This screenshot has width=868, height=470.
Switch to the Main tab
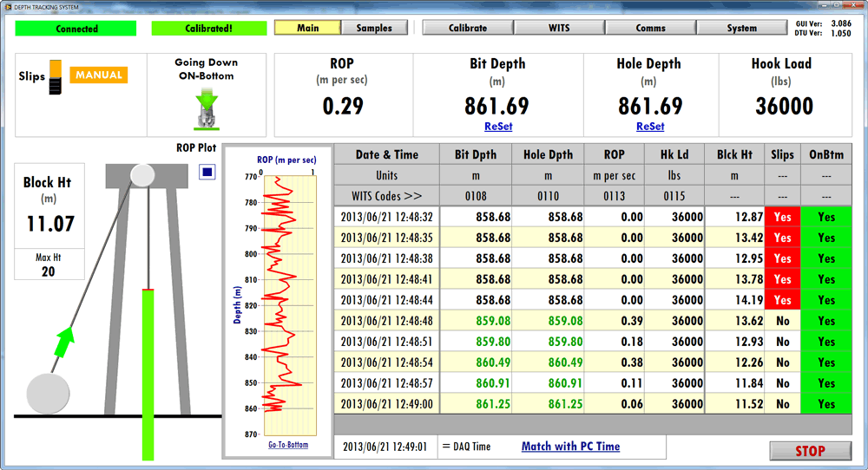[x=307, y=28]
